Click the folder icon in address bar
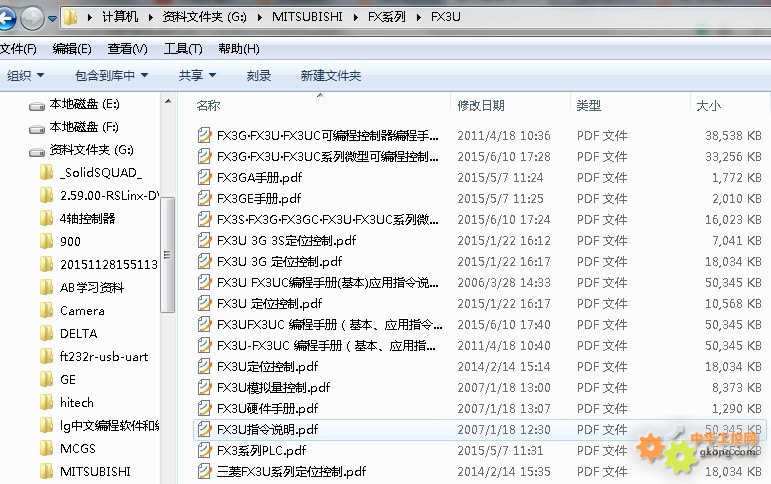Image resolution: width=771 pixels, height=484 pixels. click(71, 17)
